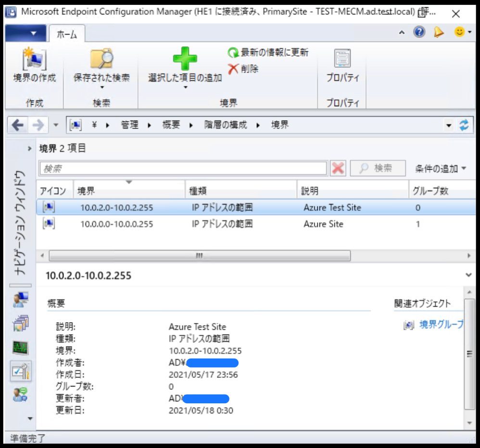Click the 検索 search button
The image size is (480, 448).
(x=378, y=168)
